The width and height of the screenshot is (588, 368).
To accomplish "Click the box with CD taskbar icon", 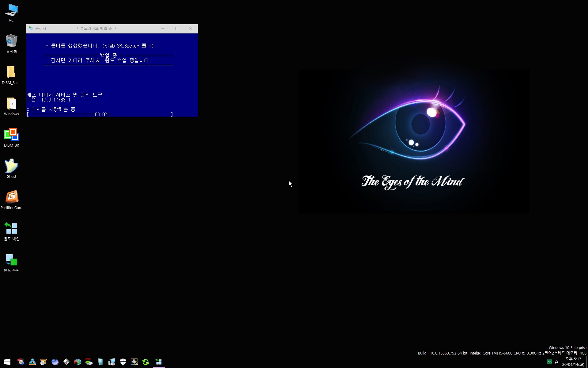I will coord(43,362).
